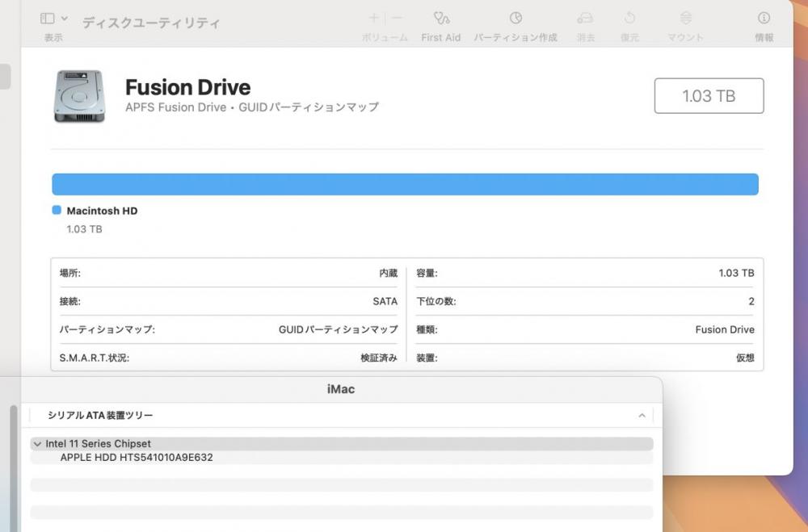Collapse the Intel 11 Series Chipset row

(x=37, y=444)
